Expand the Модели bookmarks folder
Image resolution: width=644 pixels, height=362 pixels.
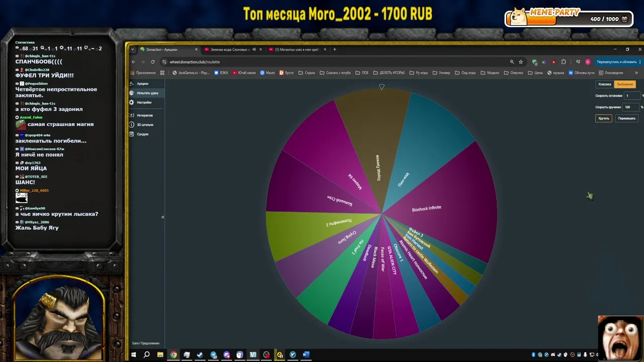tap(490, 73)
